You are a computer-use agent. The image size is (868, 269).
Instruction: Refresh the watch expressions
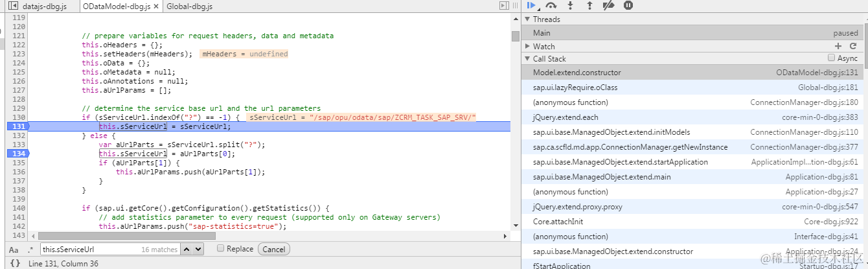point(853,46)
